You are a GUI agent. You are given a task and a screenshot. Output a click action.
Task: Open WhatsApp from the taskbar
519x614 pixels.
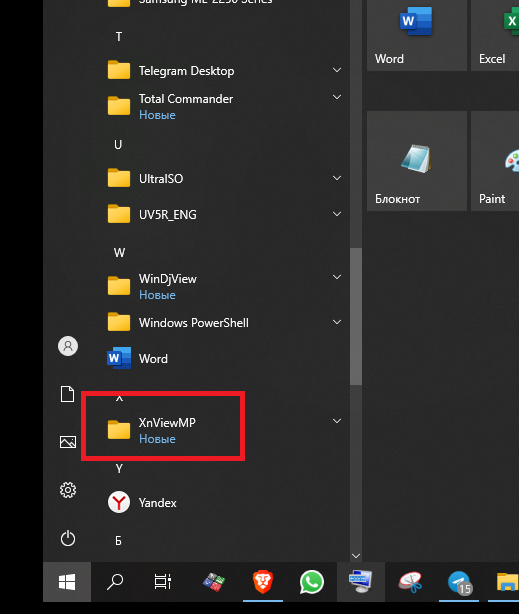coord(312,582)
